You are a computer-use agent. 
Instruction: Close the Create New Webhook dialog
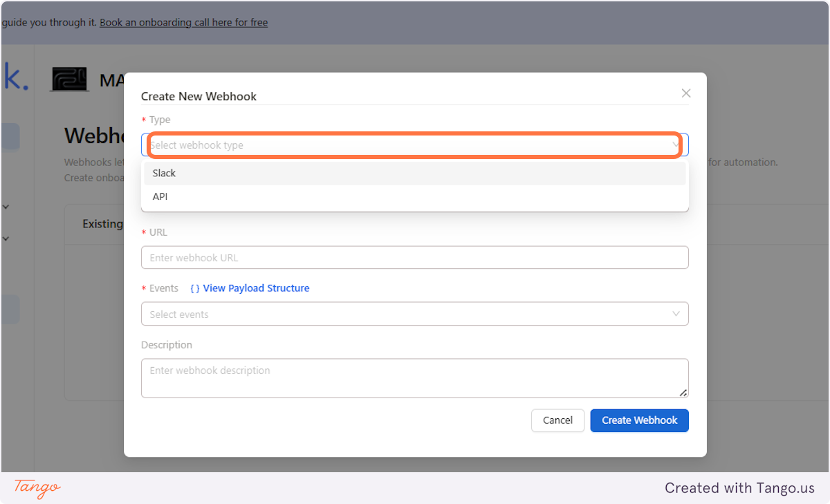[686, 93]
